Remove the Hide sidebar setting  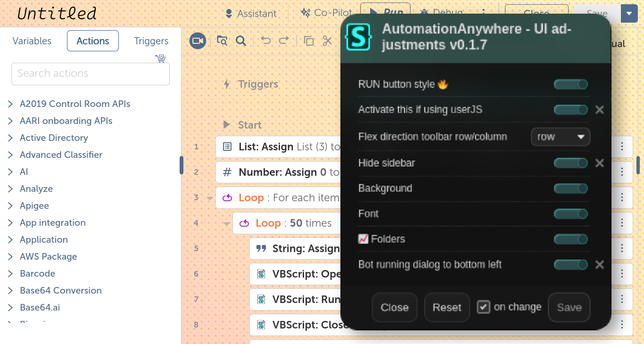click(599, 163)
